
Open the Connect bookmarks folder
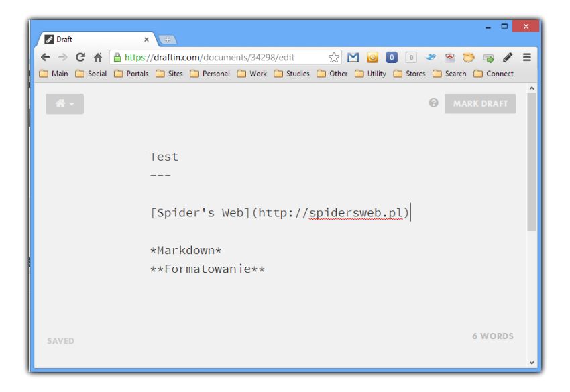(494, 74)
